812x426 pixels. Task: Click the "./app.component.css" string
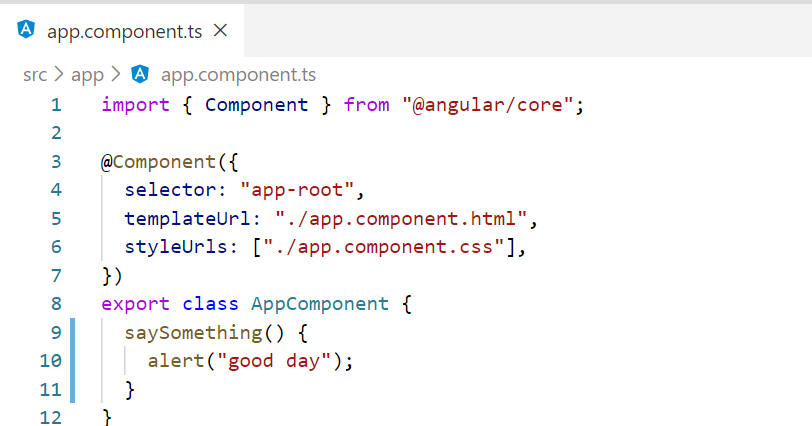point(384,247)
